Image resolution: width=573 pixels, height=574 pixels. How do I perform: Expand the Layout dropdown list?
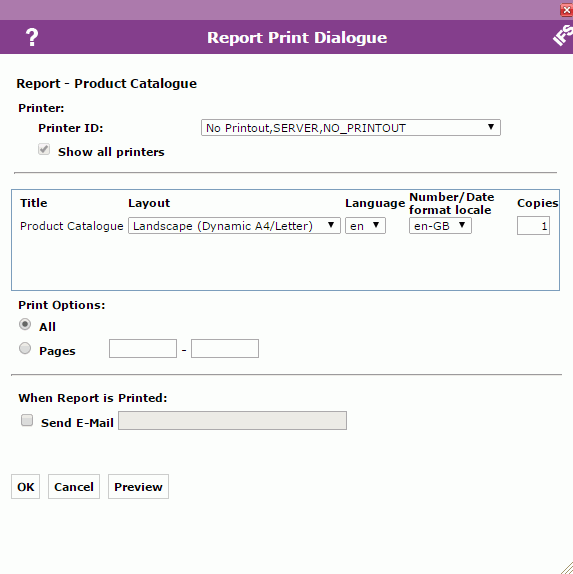click(x=234, y=226)
